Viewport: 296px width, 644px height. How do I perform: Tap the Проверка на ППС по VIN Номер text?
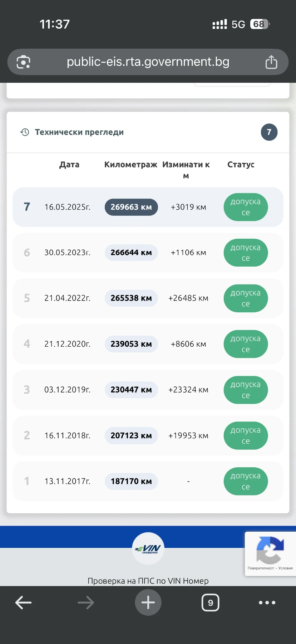point(148,581)
